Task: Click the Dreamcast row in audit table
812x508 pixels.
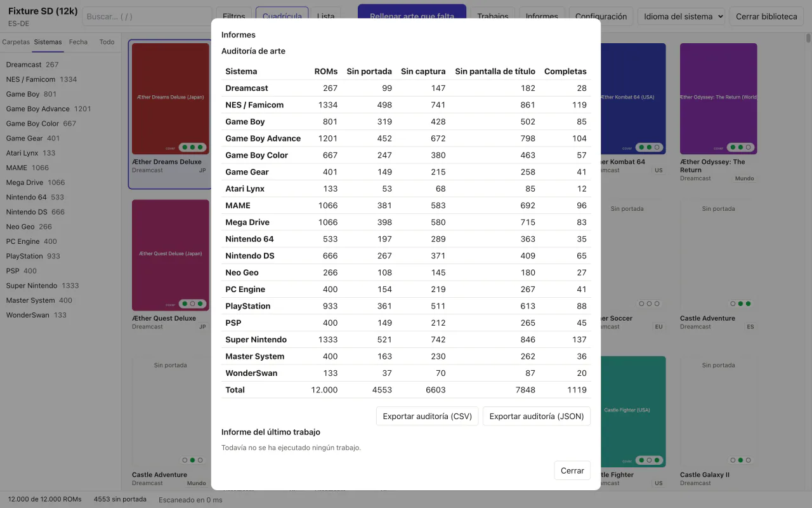Action: click(406, 88)
